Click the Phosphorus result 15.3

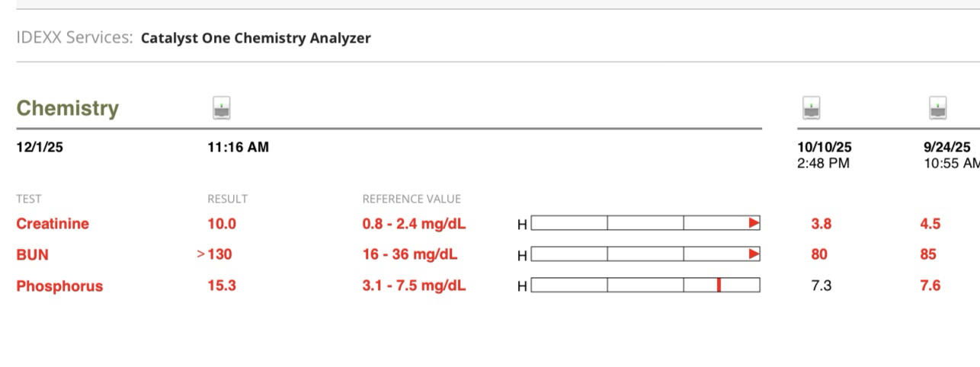[222, 286]
